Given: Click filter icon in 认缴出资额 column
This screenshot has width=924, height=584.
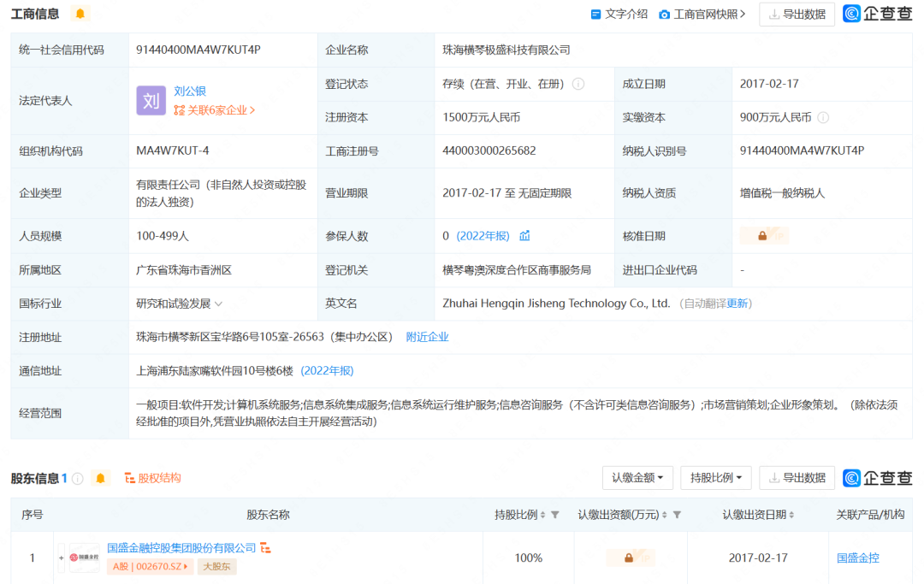Looking at the screenshot, I should 677,515.
